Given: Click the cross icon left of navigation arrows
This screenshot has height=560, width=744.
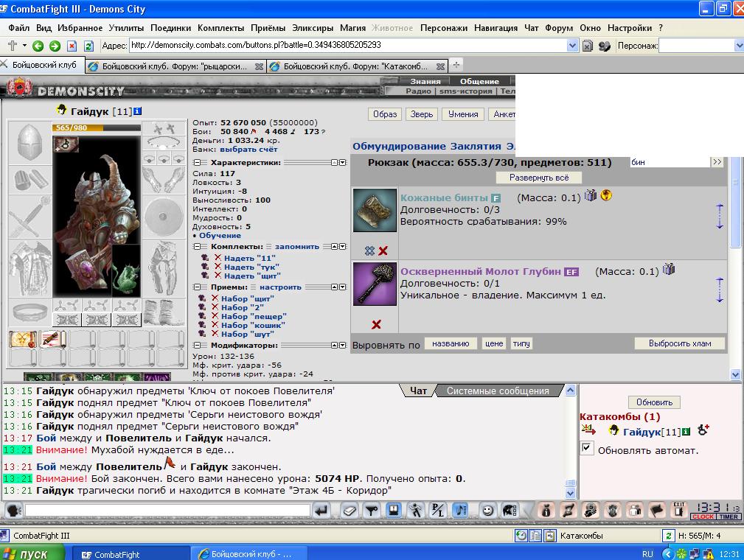Looking at the screenshot, I should click(13, 46).
